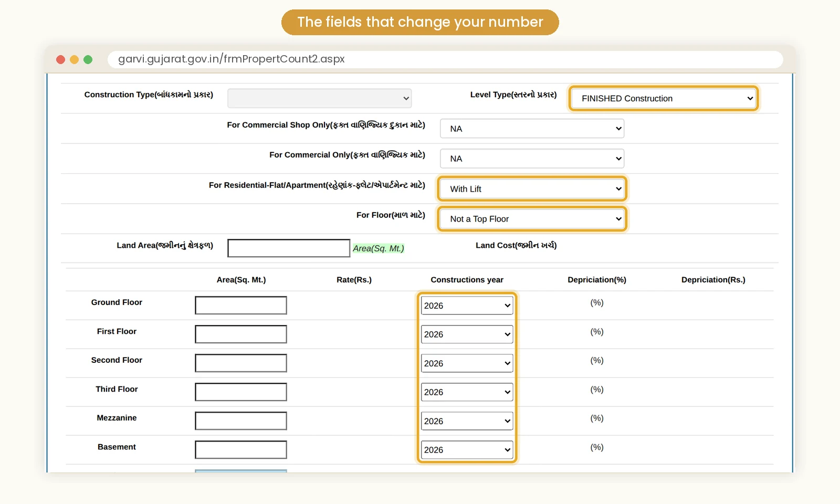Screen dimensions: 840x504
Task: Click the Mezzanine row label
Action: click(117, 418)
